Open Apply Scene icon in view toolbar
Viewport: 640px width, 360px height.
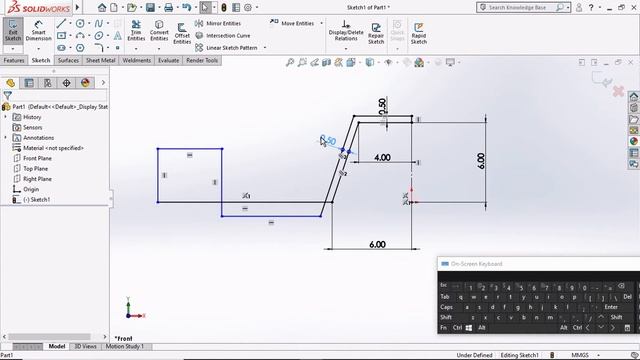419,62
